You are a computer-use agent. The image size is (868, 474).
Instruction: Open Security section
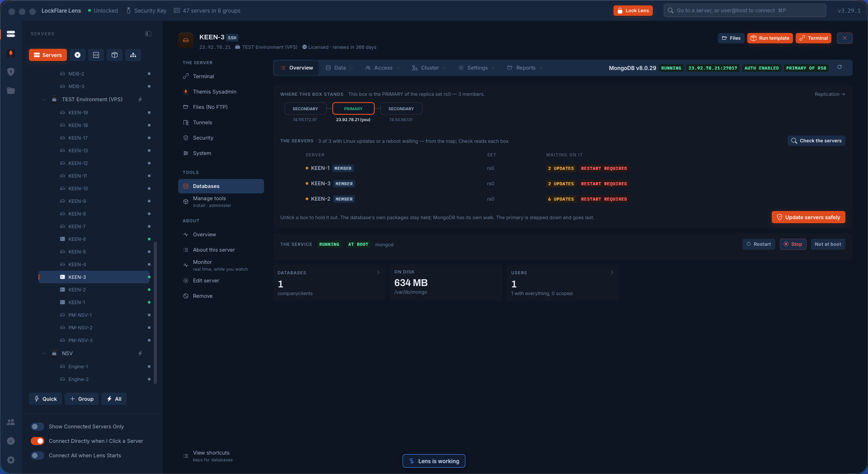pyautogui.click(x=221, y=138)
